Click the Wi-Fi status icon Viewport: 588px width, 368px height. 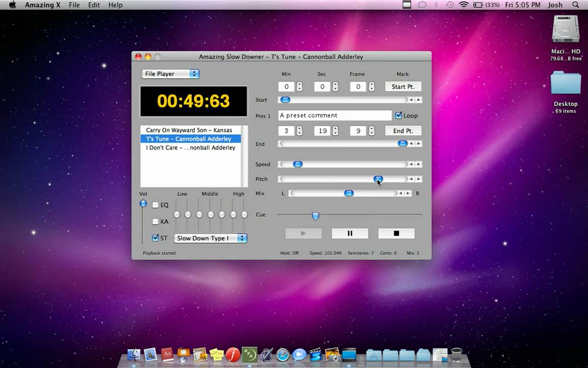tap(464, 5)
